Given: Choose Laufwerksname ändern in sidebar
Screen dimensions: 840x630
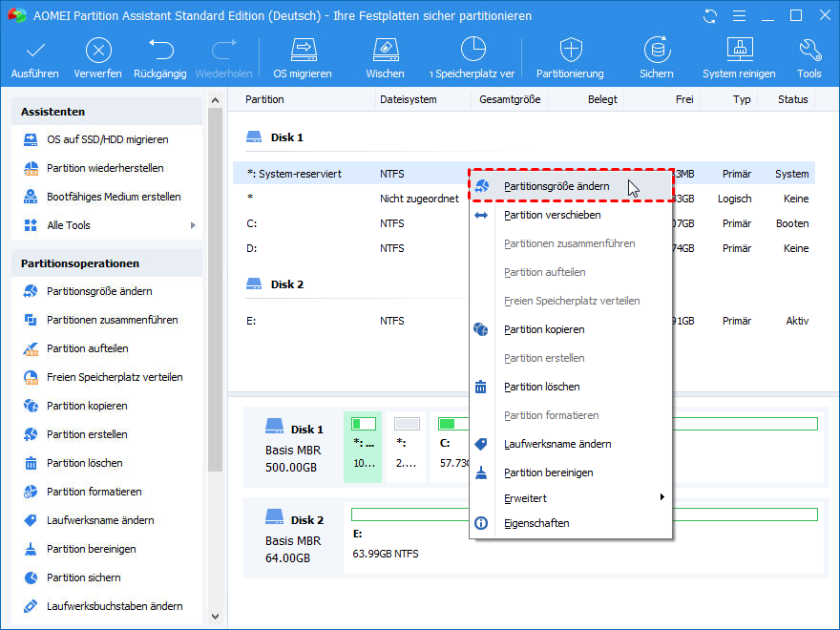Looking at the screenshot, I should click(x=108, y=521).
